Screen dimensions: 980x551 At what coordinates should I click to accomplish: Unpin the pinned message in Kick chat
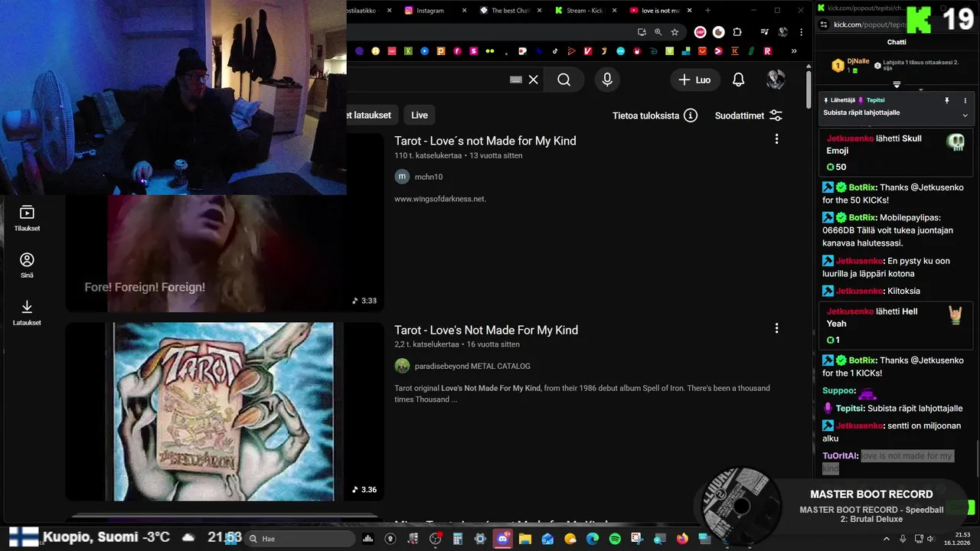tap(946, 100)
